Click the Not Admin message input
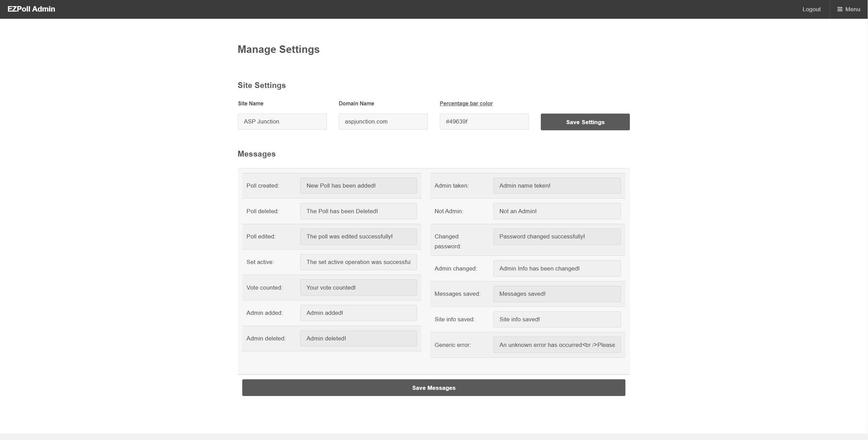The height and width of the screenshot is (440, 868). [x=556, y=211]
